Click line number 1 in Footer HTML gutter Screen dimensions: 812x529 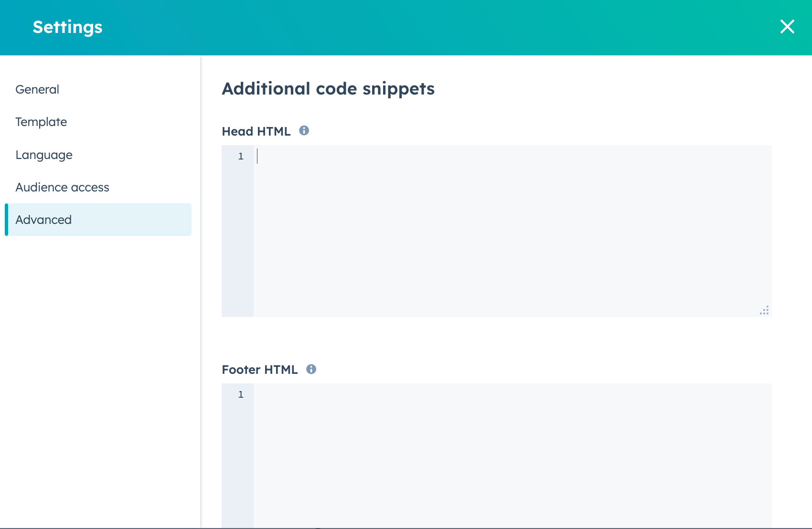[241, 395]
